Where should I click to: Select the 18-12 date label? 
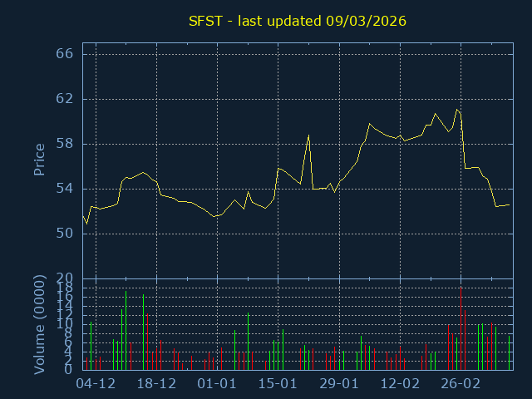tap(156, 384)
